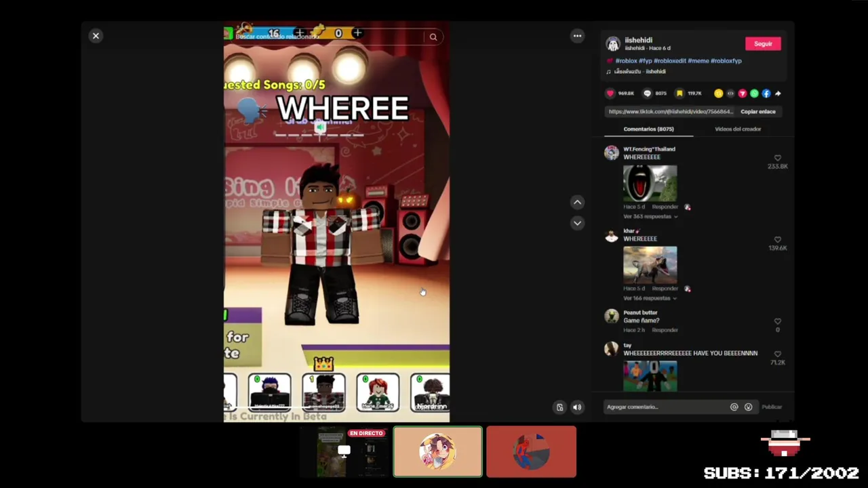Screen dimensions: 868x488
Task: Open the dinosaur image in khar's comment
Action: (650, 265)
